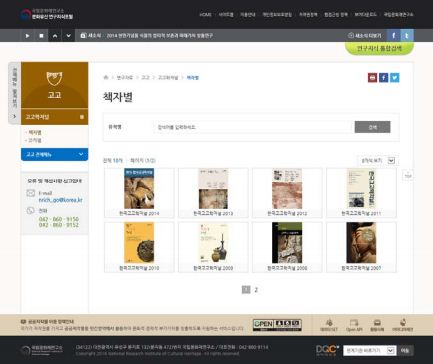The image size is (433, 364).
Task: Click the footer institute logo
Action: click(x=42, y=350)
